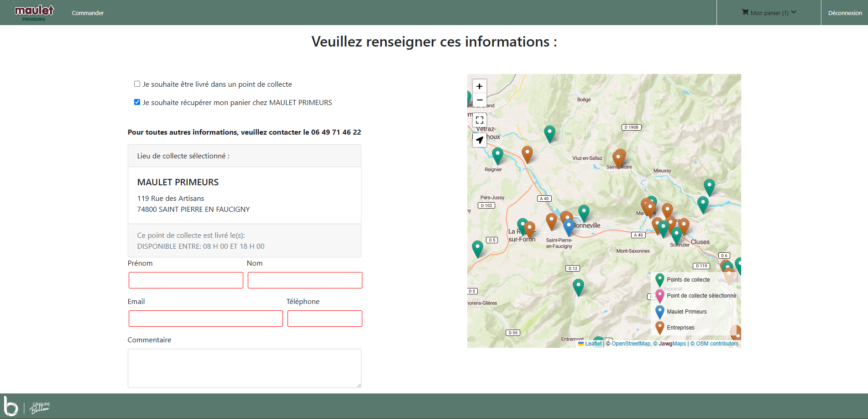Uncheck pickup at MAULET PRIMEURS checkbox

point(137,102)
